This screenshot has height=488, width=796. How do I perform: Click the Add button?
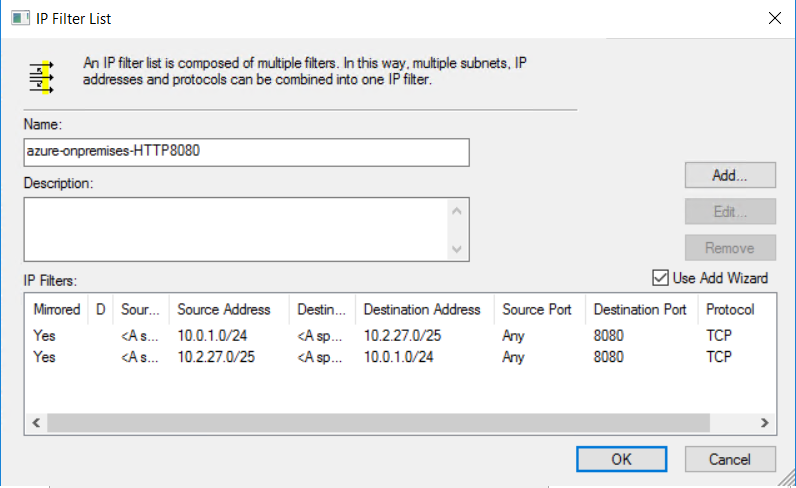click(730, 175)
